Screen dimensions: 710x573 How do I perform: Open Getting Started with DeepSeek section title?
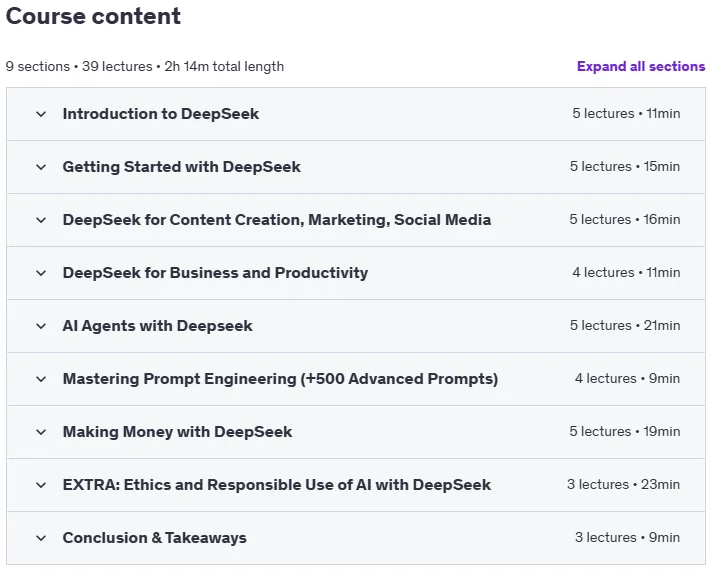(x=182, y=167)
